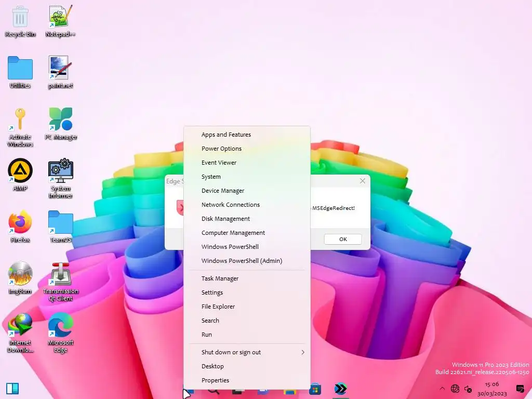
Task: Open the Recycle Bin desktop icon
Action: tap(20, 21)
